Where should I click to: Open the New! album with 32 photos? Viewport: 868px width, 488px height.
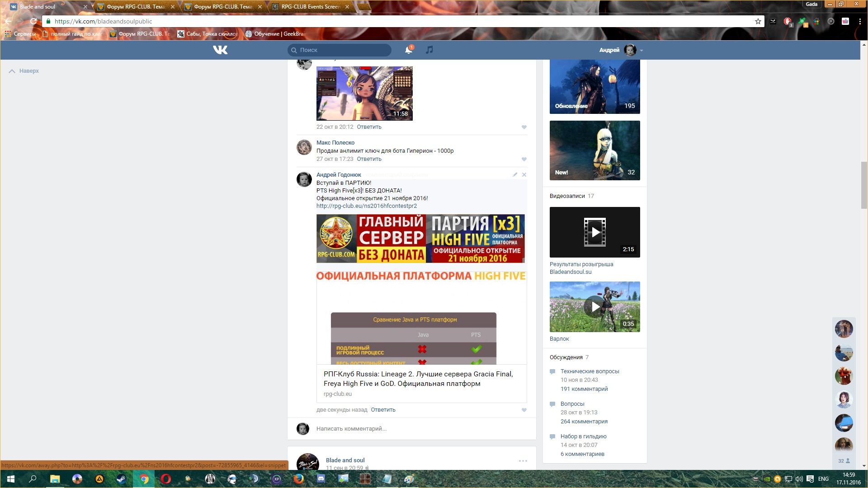pyautogui.click(x=595, y=150)
